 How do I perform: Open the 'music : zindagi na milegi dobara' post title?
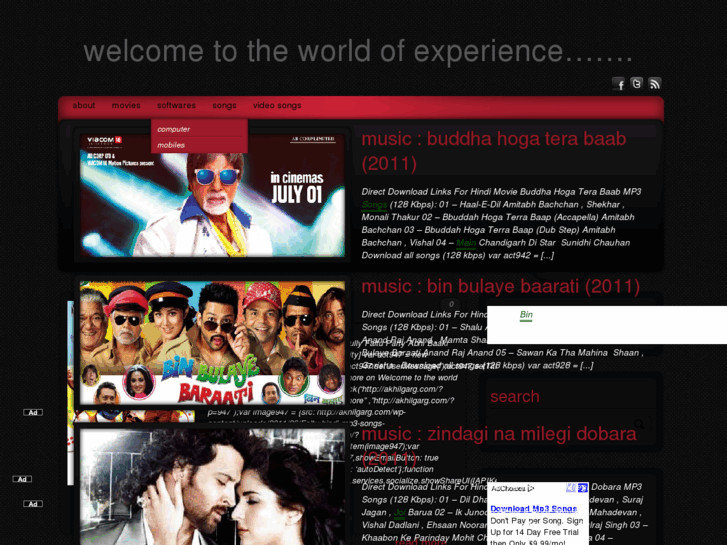[499, 434]
